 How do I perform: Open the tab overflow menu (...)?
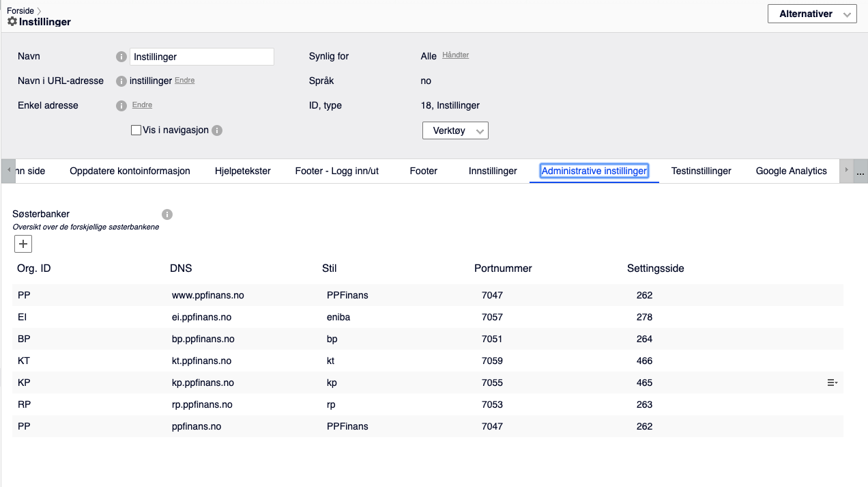point(860,171)
